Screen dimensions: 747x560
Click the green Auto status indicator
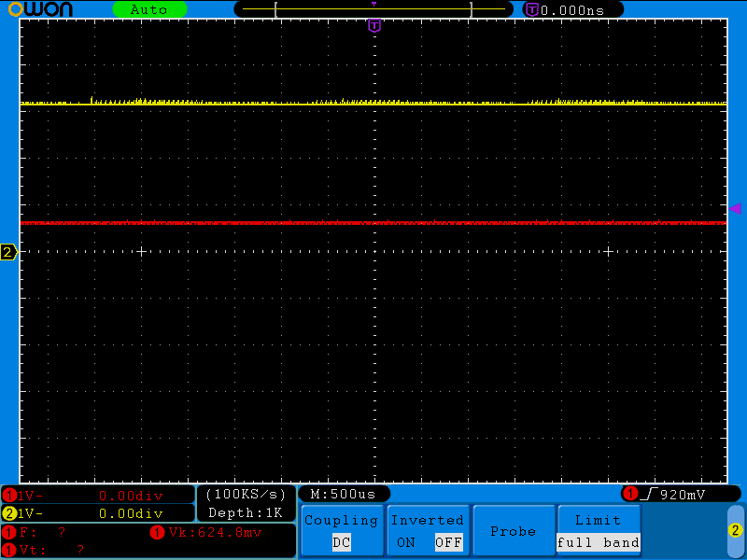pos(149,9)
